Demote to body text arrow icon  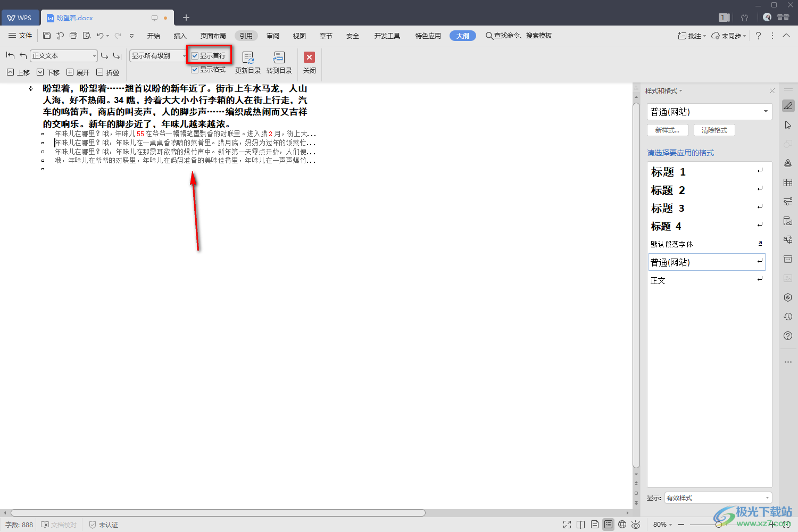coord(117,55)
